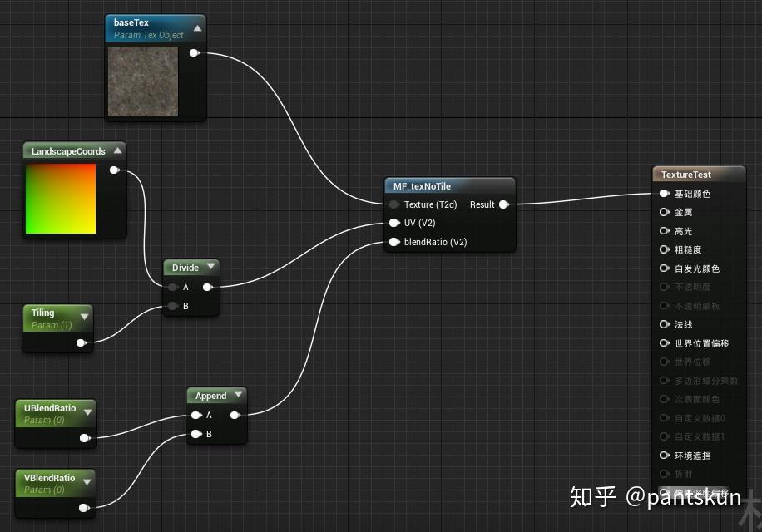Expand the Append node preview arrow
Image resolution: width=762 pixels, height=532 pixels.
pyautogui.click(x=238, y=394)
